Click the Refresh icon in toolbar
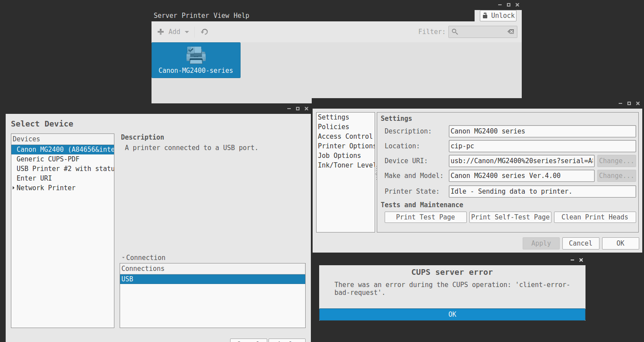 point(204,32)
